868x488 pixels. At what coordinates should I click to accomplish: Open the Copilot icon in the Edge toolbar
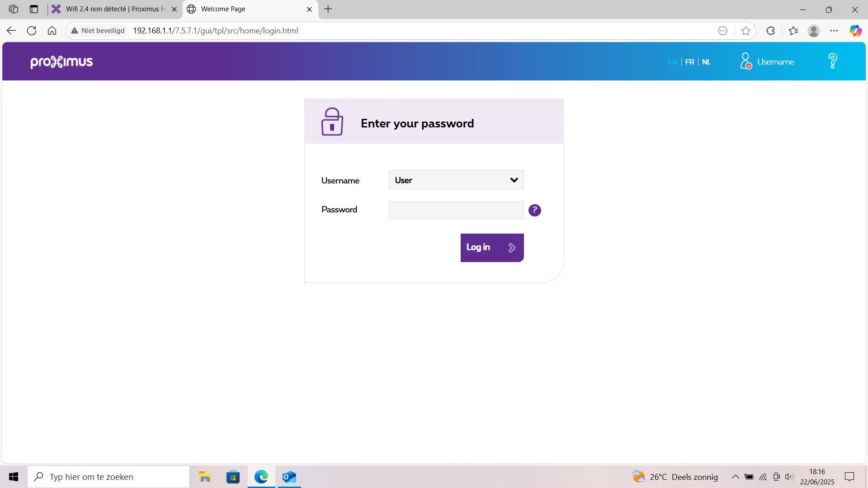855,31
